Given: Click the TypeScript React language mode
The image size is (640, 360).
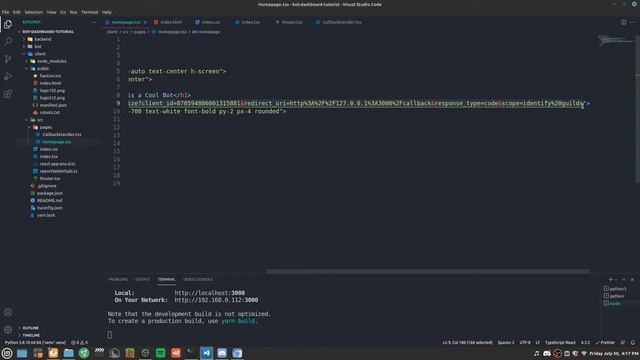Looking at the screenshot, I should point(560,342).
